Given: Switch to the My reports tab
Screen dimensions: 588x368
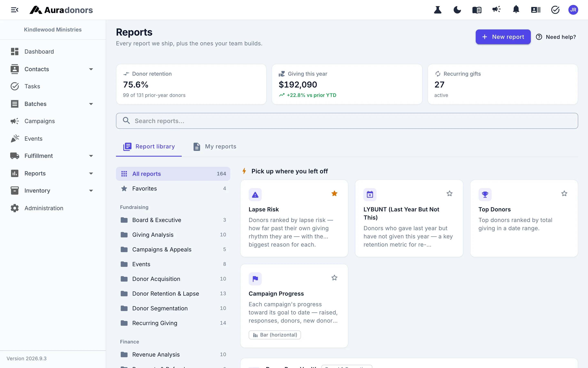Looking at the screenshot, I should 215,147.
